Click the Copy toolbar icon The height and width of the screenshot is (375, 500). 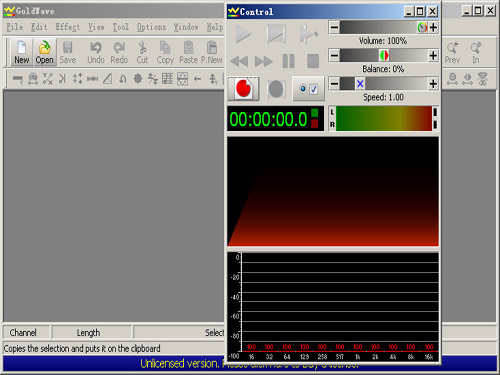pos(165,52)
